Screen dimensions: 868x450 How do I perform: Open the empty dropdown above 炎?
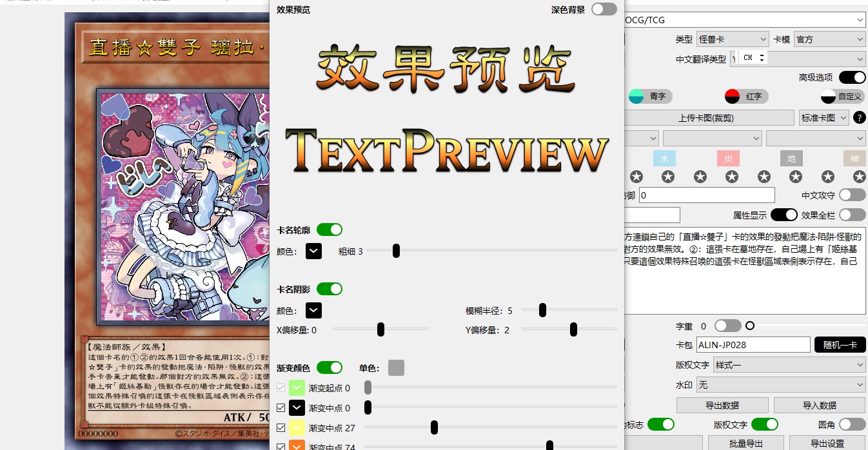coord(713,138)
